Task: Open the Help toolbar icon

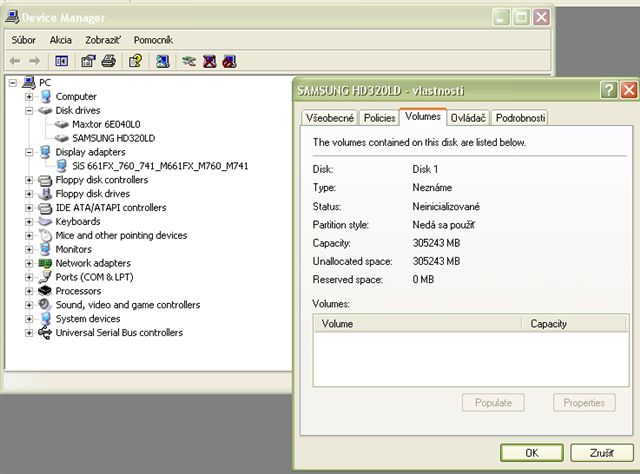Action: [x=135, y=61]
